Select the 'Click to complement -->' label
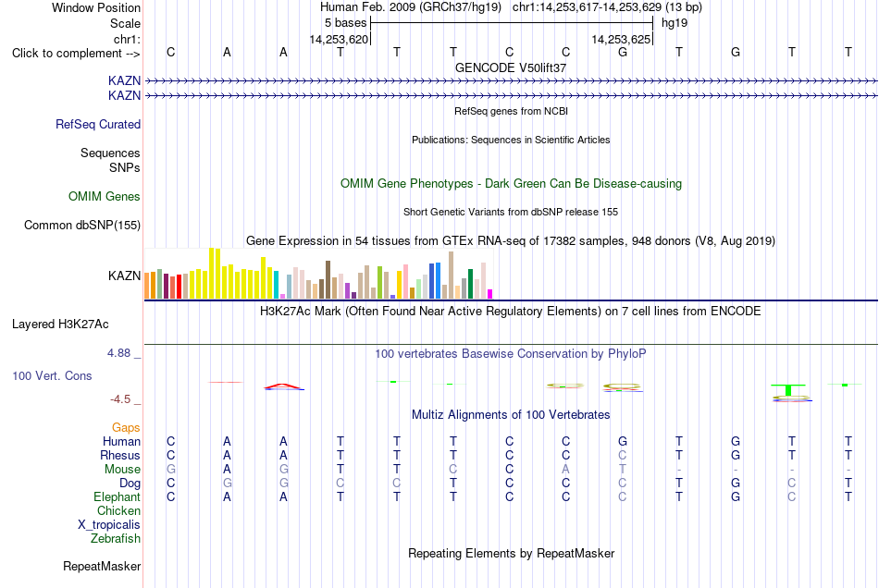 pyautogui.click(x=76, y=54)
